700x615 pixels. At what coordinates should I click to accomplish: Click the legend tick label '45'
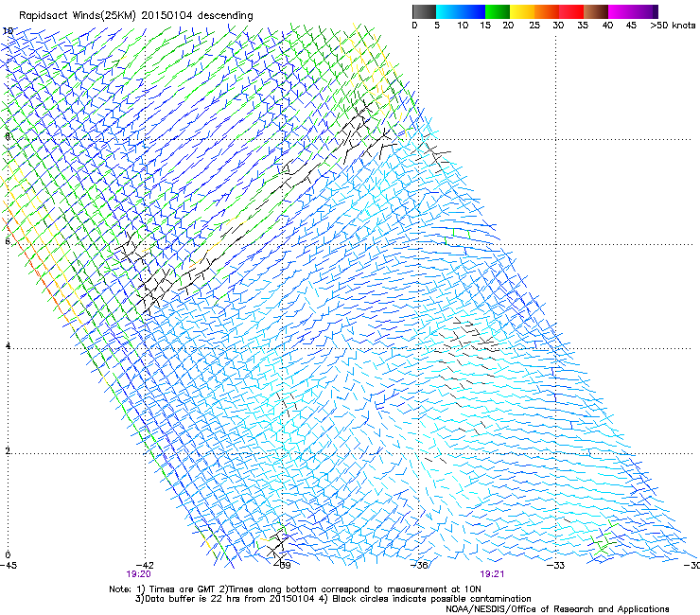(631, 26)
